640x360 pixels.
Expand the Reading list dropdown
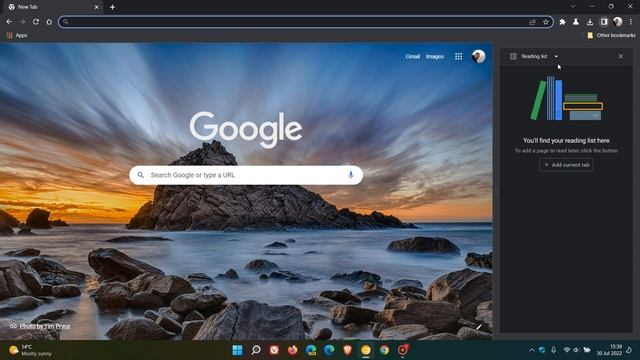(556, 56)
